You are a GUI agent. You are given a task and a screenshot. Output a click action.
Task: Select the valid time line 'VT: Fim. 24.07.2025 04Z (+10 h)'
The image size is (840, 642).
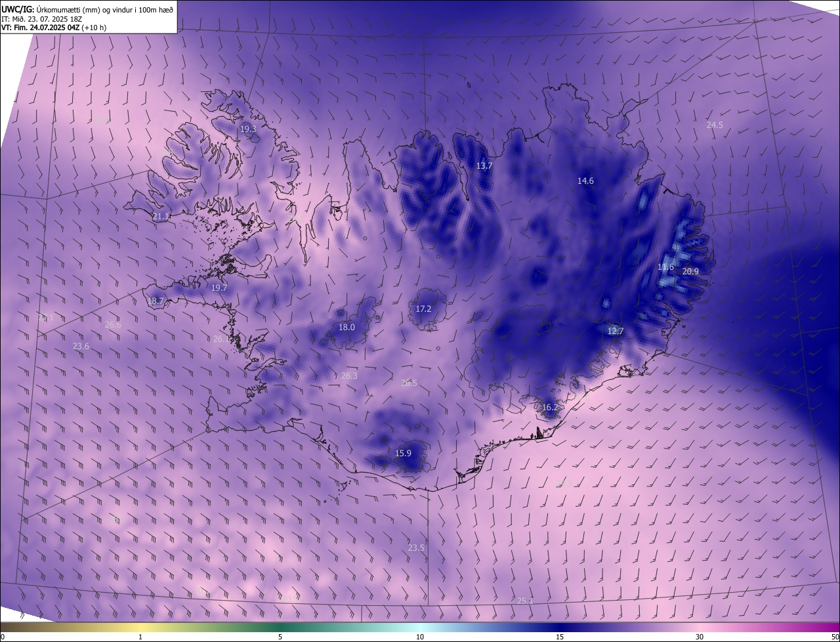tap(54, 28)
